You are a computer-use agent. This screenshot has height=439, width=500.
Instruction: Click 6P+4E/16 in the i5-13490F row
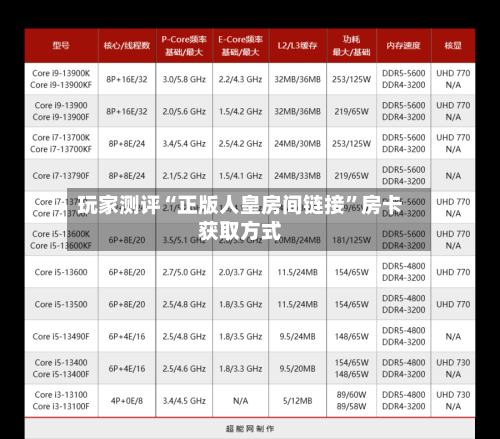point(127,336)
